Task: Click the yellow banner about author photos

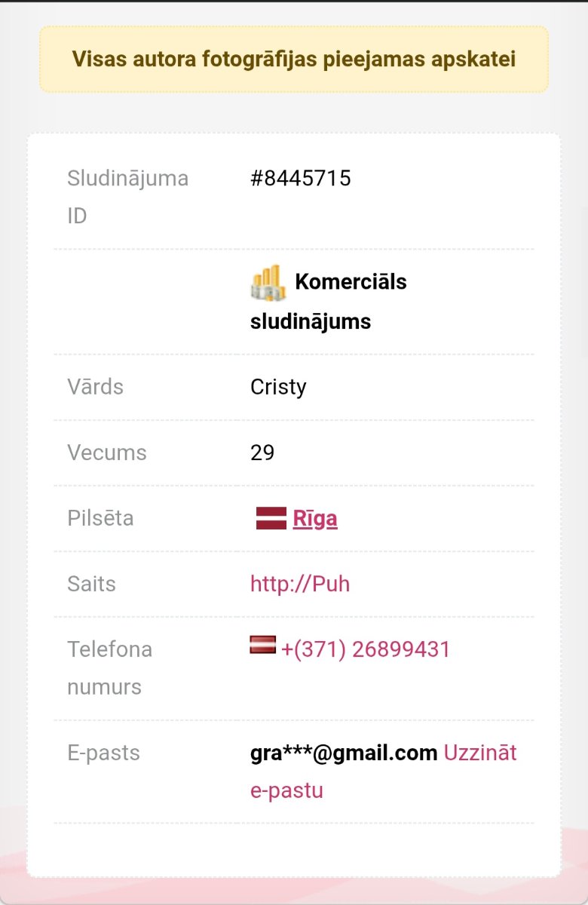Action: point(294,60)
